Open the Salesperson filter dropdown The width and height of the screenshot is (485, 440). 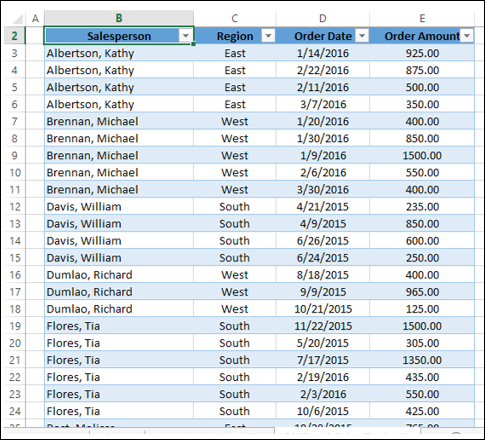coord(186,36)
